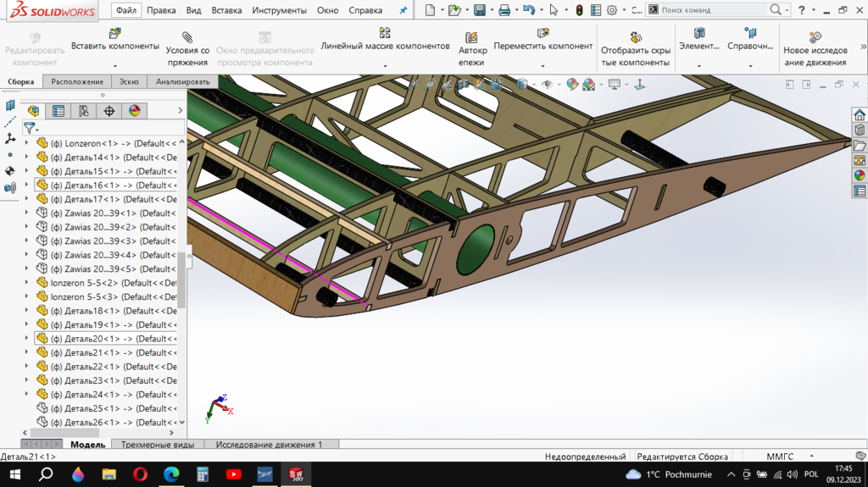Screen dimensions: 868x487
Task: Toggle the pin icon next to the Справка menu
Action: (403, 11)
